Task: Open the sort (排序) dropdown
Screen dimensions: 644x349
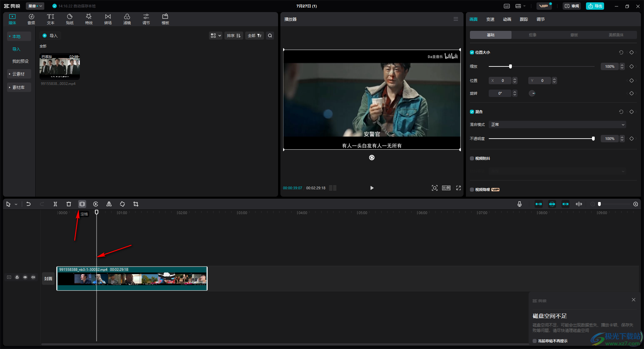Action: point(234,36)
